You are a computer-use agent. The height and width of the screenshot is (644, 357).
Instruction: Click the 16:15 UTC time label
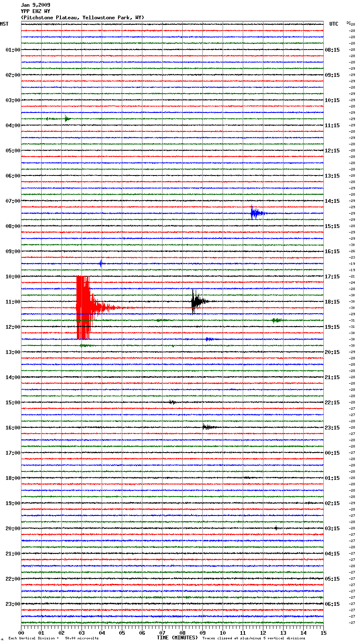click(332, 251)
